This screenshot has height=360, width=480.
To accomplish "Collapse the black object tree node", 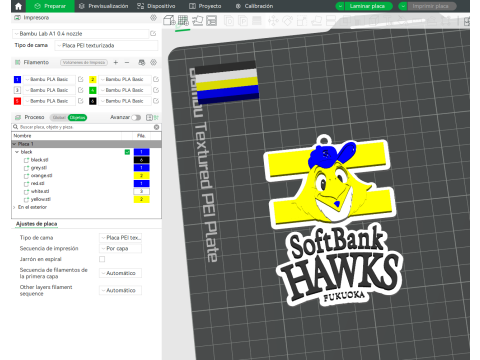I will tap(17, 152).
